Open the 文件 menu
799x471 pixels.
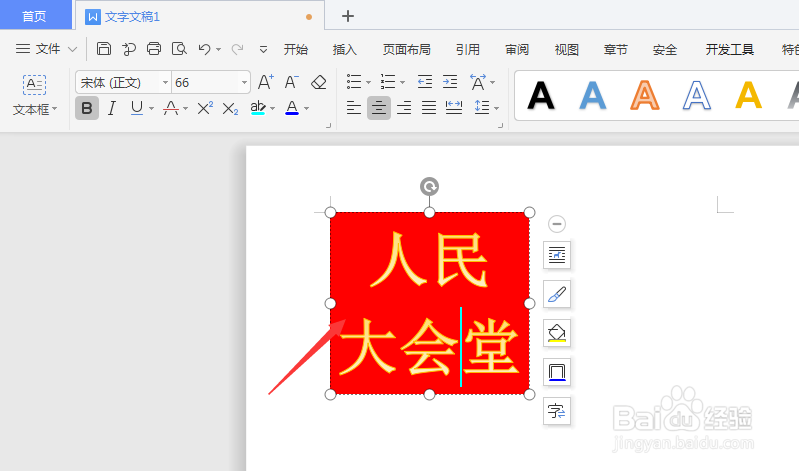[x=46, y=49]
